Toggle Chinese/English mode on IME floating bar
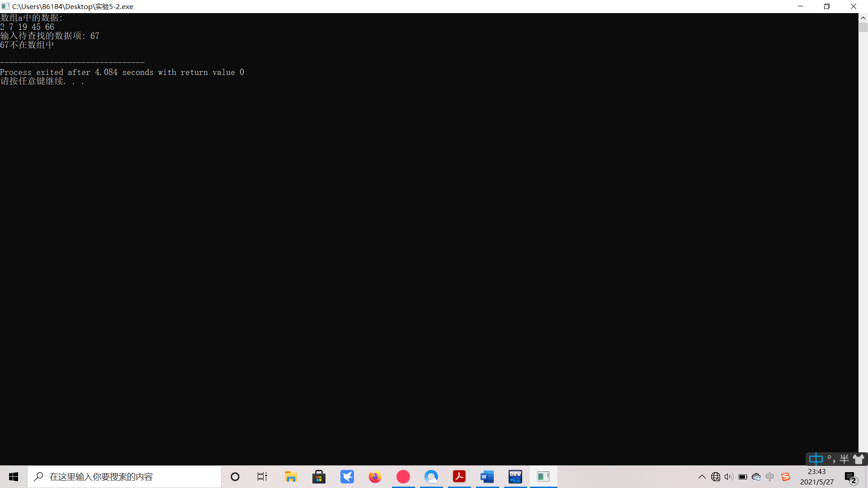The image size is (868, 488). (x=816, y=460)
